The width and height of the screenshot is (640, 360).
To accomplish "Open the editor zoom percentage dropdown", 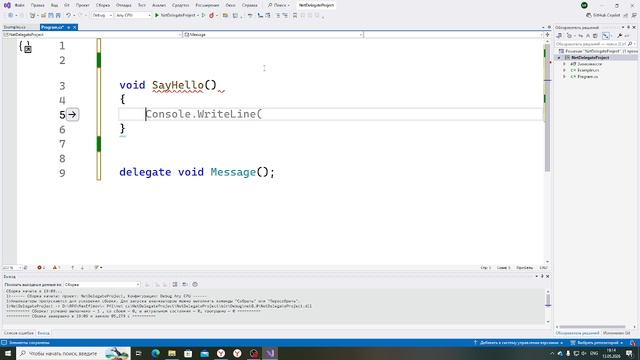I will (12, 268).
